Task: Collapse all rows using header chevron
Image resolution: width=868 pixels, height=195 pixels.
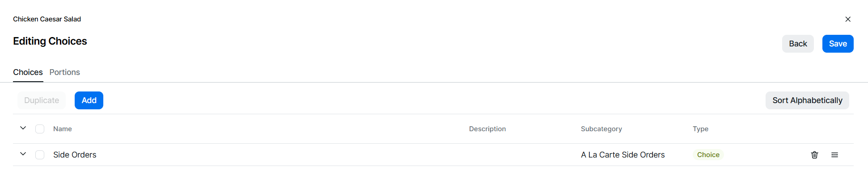Action: pyautogui.click(x=23, y=128)
